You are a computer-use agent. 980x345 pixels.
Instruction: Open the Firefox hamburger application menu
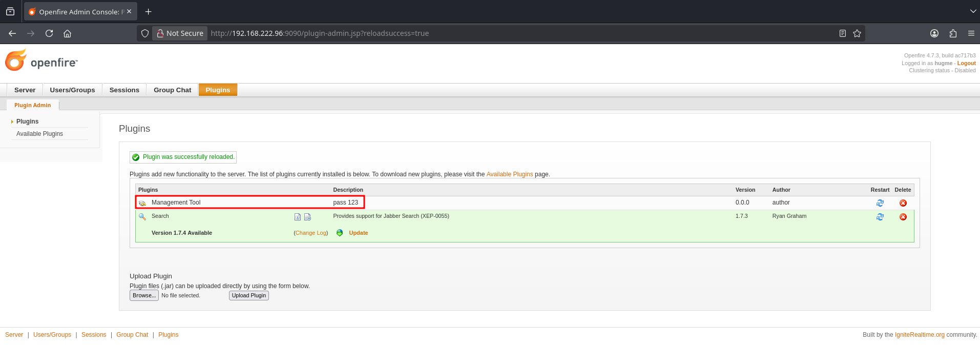click(x=971, y=33)
